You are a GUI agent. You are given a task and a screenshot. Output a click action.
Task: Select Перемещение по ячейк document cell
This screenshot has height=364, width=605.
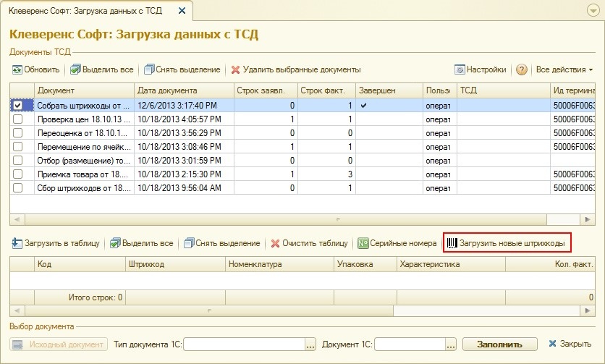84,147
